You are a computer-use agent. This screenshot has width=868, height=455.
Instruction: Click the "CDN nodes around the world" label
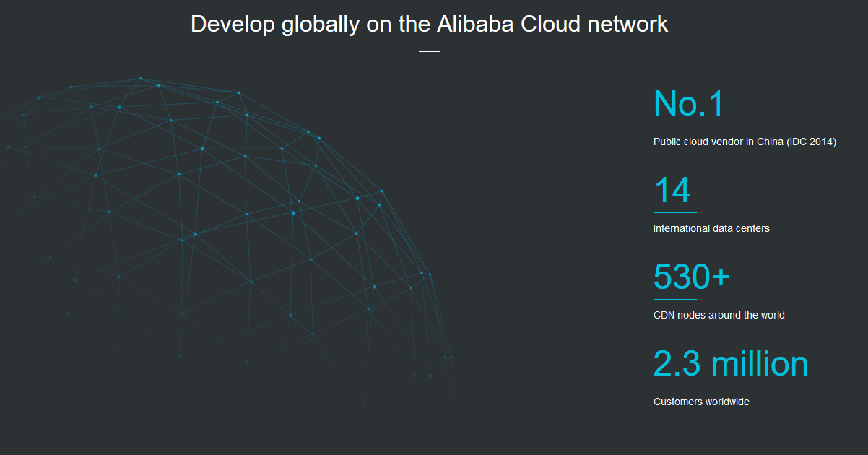(x=719, y=316)
